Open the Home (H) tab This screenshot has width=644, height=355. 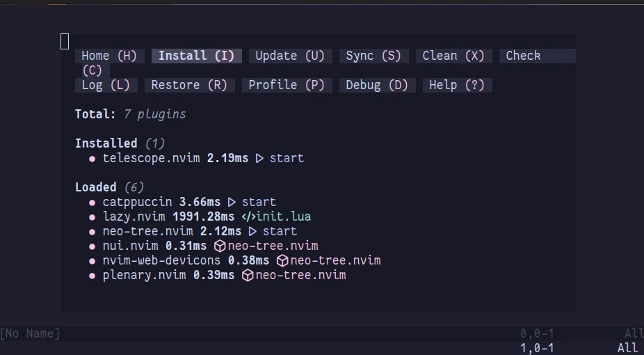(109, 56)
